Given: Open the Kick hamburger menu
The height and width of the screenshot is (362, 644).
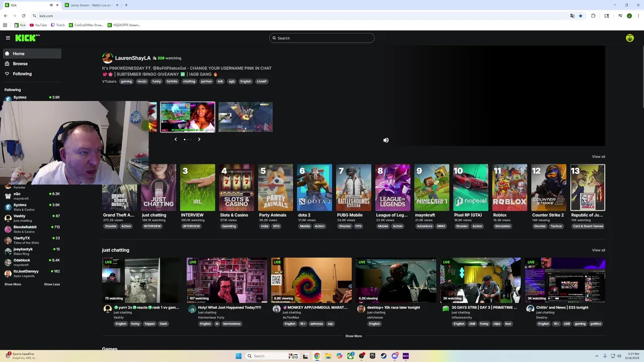Looking at the screenshot, I should click(8, 38).
